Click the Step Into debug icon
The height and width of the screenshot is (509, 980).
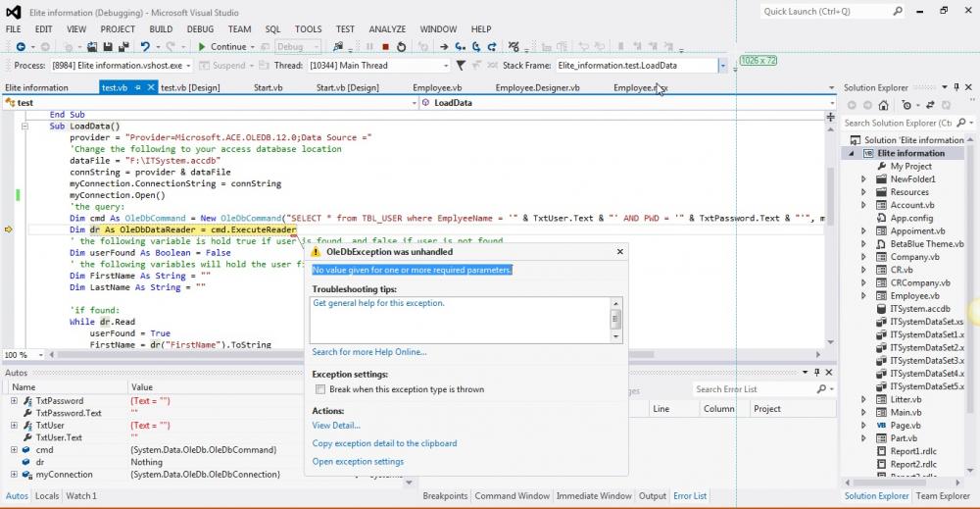460,47
